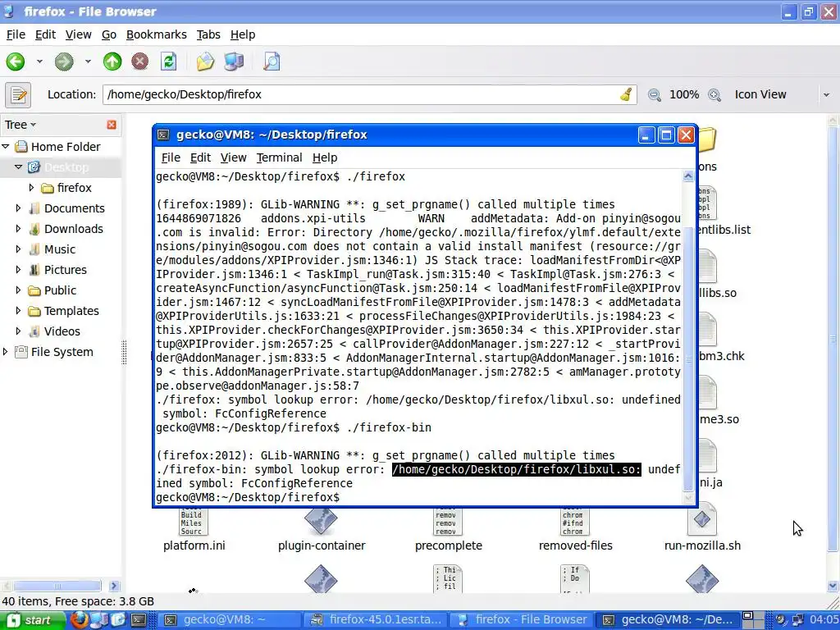Select the plugin-container file icon
This screenshot has height=630, width=840.
[321, 521]
